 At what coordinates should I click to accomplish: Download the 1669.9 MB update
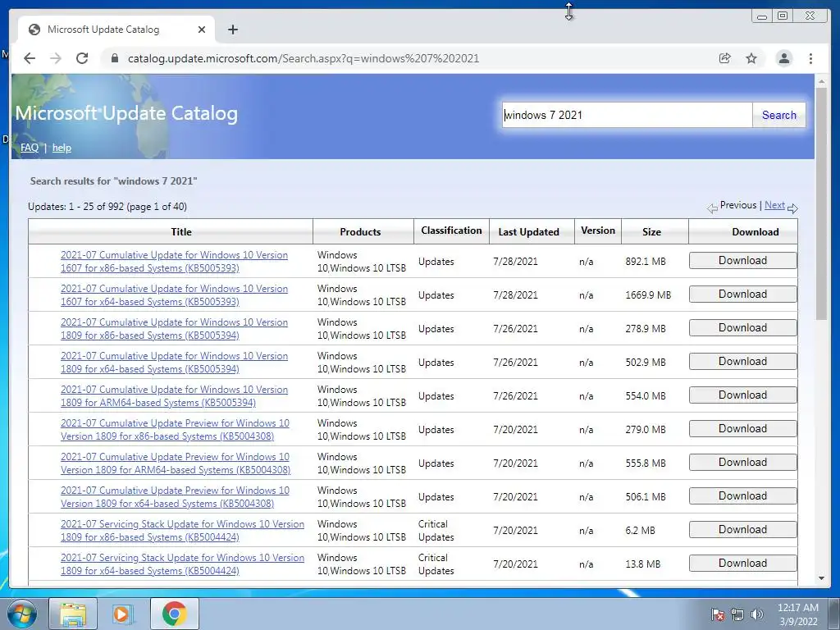[x=742, y=294]
